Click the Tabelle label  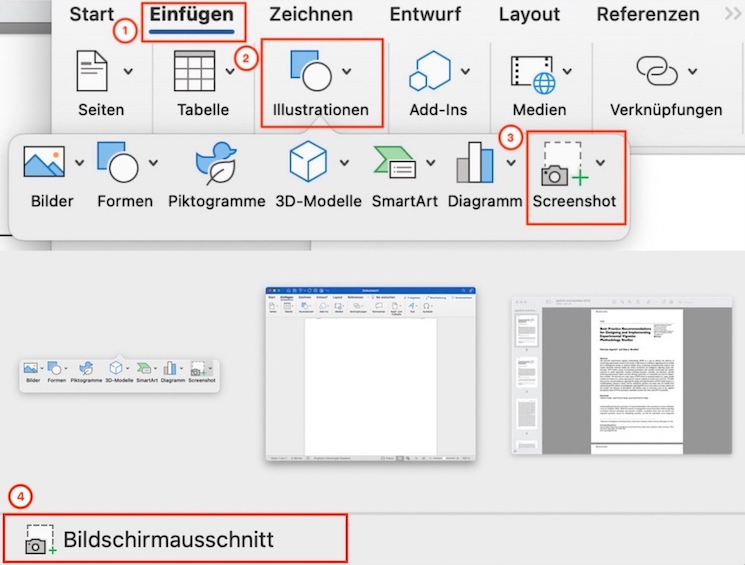[x=203, y=110]
